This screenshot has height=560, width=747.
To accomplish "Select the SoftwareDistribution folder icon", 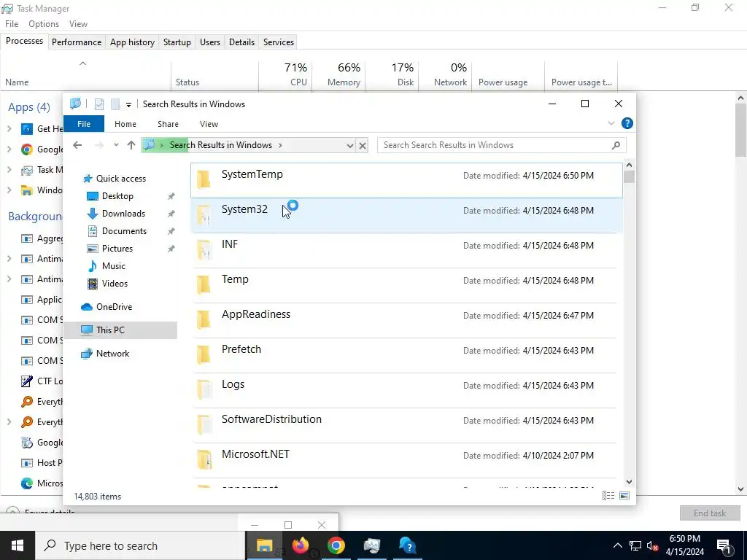I will (204, 425).
